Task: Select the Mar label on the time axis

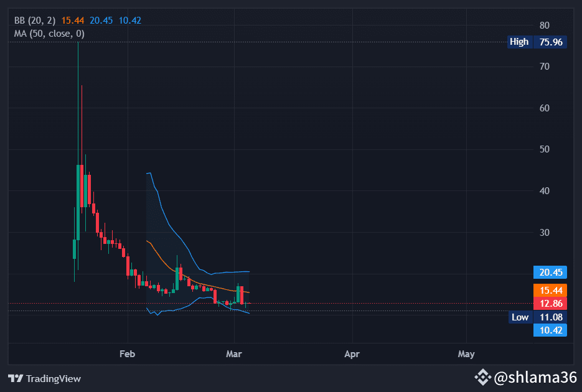Action: coord(233,353)
